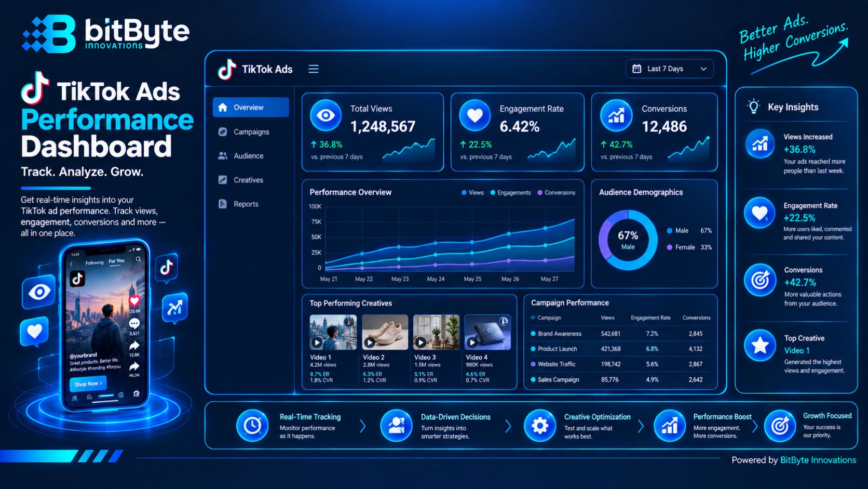Screen dimensions: 868x489
Task: Click the calendar icon in date selector
Action: (x=636, y=69)
